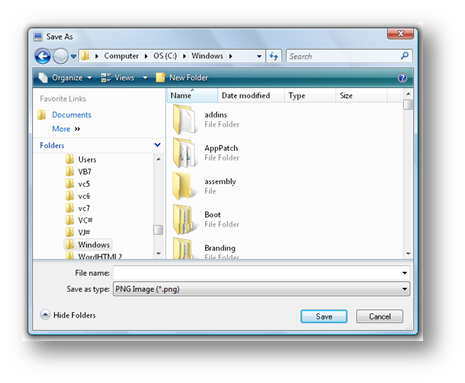Click the addins folder name
This screenshot has width=465, height=383.
[216, 115]
